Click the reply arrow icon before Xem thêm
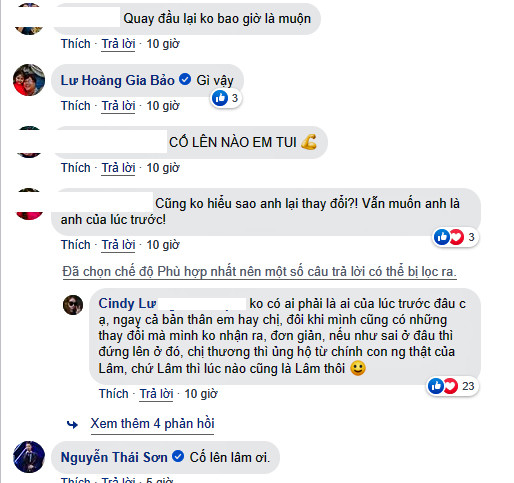514x483 pixels. [72, 424]
